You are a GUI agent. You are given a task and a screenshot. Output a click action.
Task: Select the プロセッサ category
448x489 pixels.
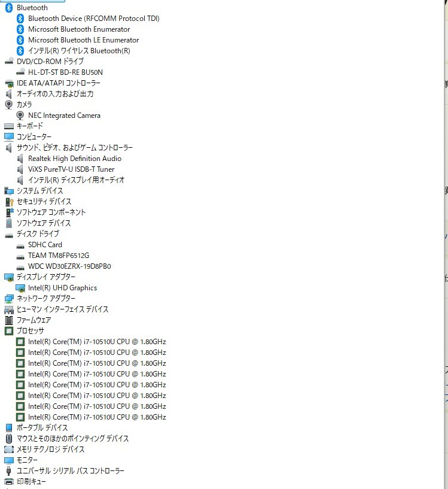click(31, 331)
